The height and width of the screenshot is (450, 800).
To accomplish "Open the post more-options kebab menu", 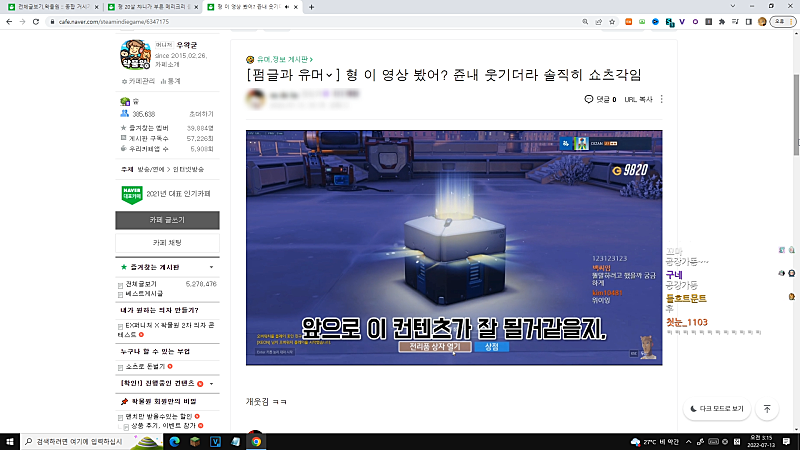I will pyautogui.click(x=662, y=99).
